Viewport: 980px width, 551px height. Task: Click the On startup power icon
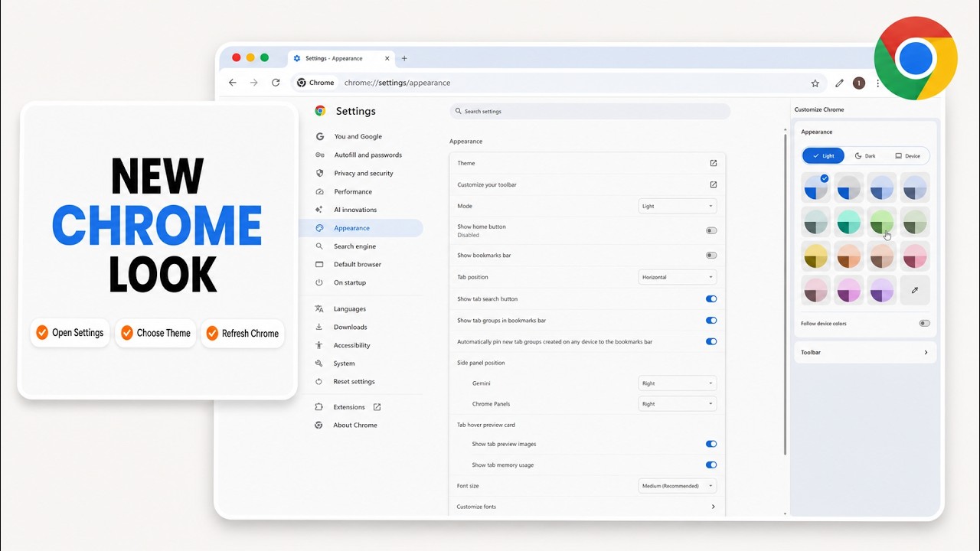(319, 282)
